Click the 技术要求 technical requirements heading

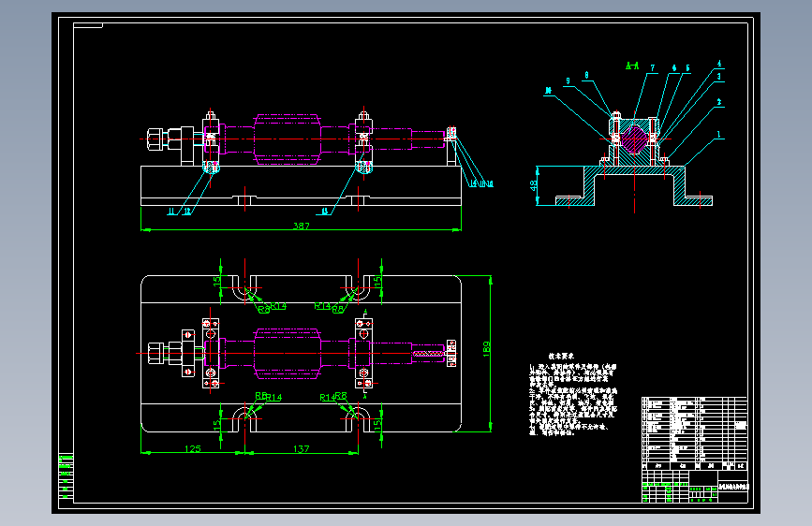[x=561, y=357]
